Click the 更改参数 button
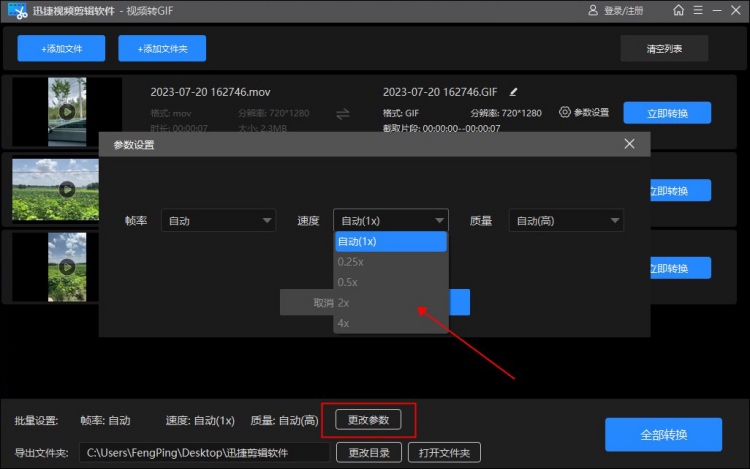 coord(368,420)
